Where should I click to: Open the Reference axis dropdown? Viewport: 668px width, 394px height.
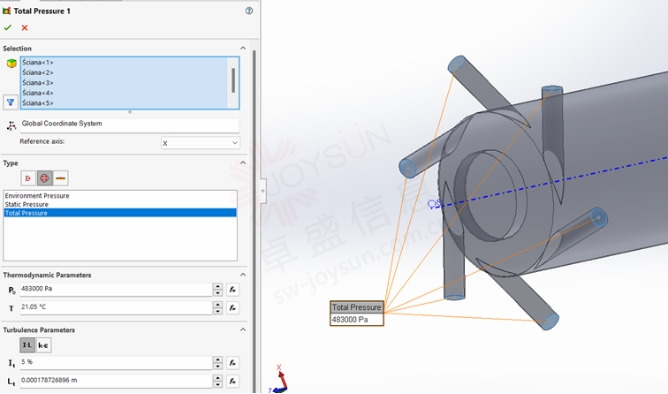[200, 143]
